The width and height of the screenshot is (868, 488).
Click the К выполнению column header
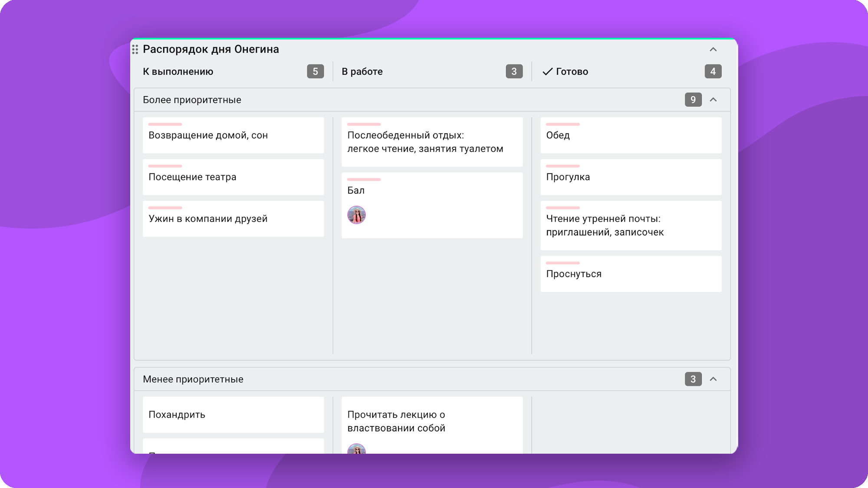[x=178, y=72]
